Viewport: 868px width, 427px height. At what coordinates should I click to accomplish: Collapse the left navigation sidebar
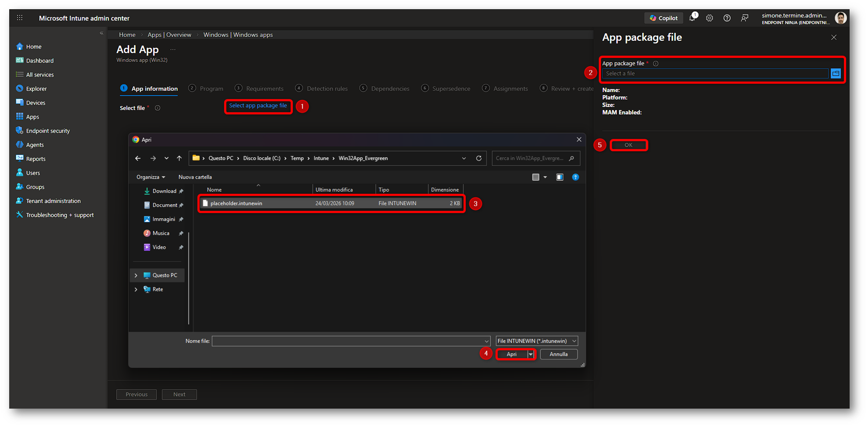[101, 33]
